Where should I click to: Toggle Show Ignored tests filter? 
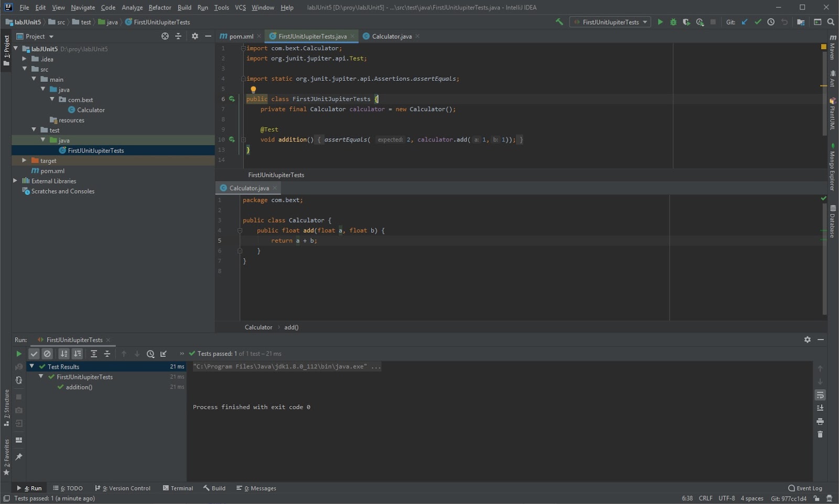pos(47,354)
